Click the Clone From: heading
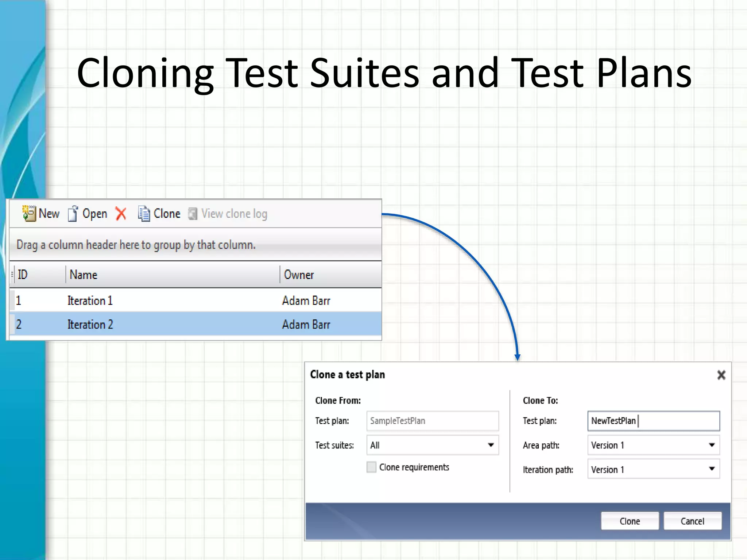Image resolution: width=747 pixels, height=560 pixels. (x=338, y=400)
